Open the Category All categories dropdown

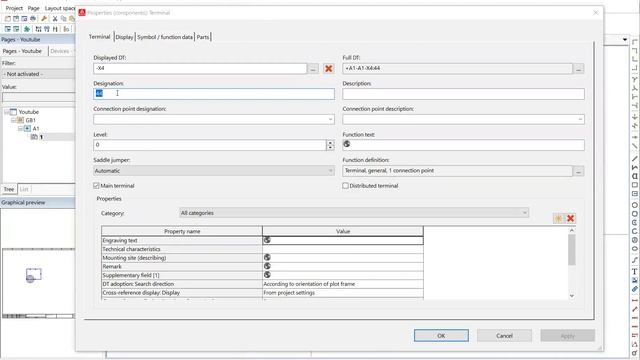(x=524, y=213)
